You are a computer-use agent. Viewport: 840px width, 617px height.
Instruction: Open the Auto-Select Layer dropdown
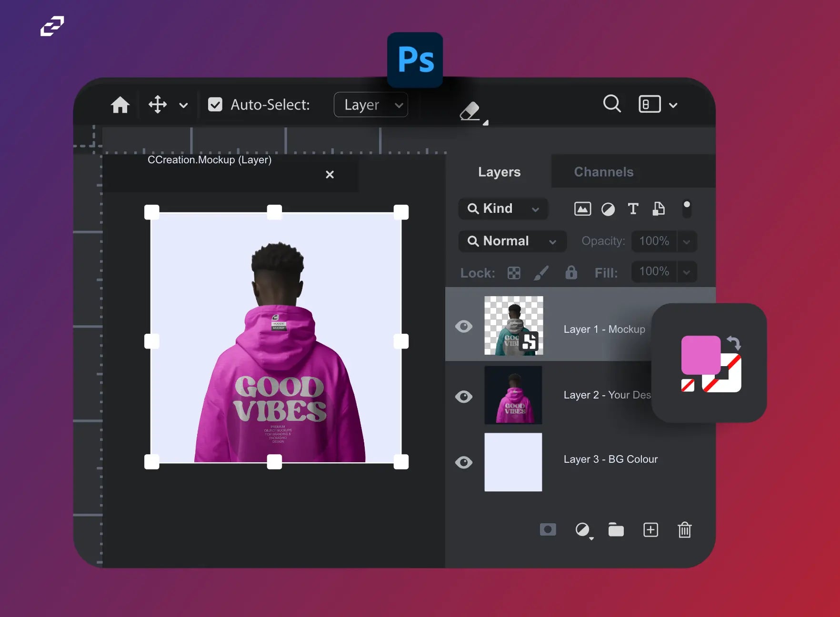pos(370,105)
